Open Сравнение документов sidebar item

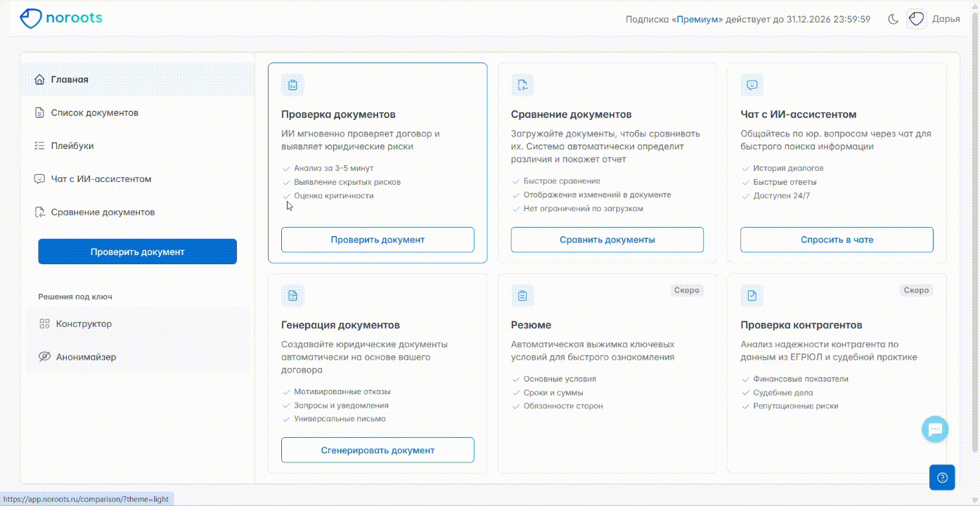coord(138,212)
